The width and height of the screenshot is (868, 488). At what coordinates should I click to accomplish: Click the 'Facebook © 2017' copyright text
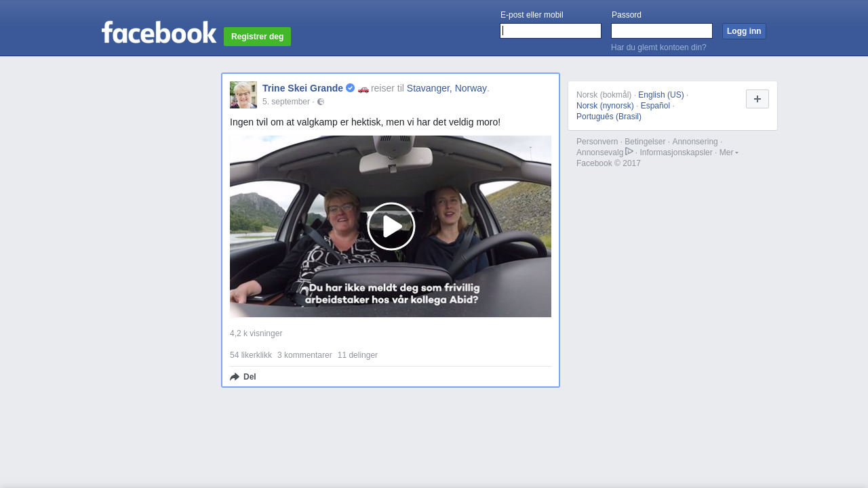[608, 163]
